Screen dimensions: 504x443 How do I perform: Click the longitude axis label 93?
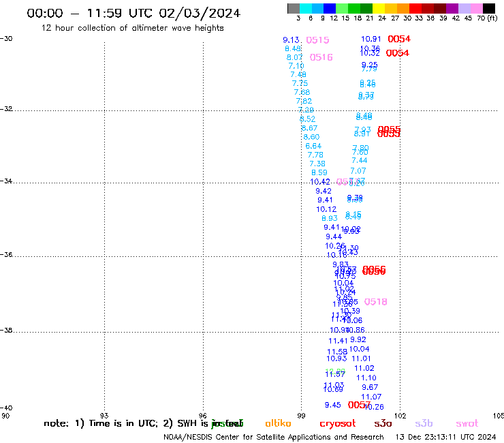tap(104, 416)
